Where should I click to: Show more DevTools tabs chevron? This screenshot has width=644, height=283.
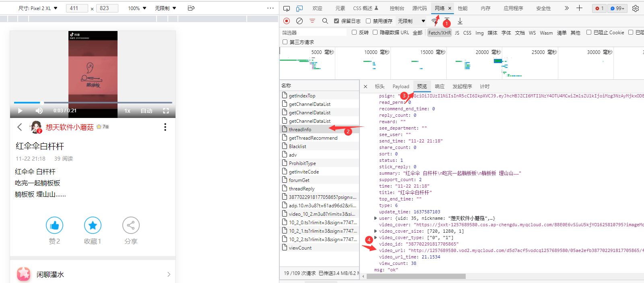click(x=567, y=8)
